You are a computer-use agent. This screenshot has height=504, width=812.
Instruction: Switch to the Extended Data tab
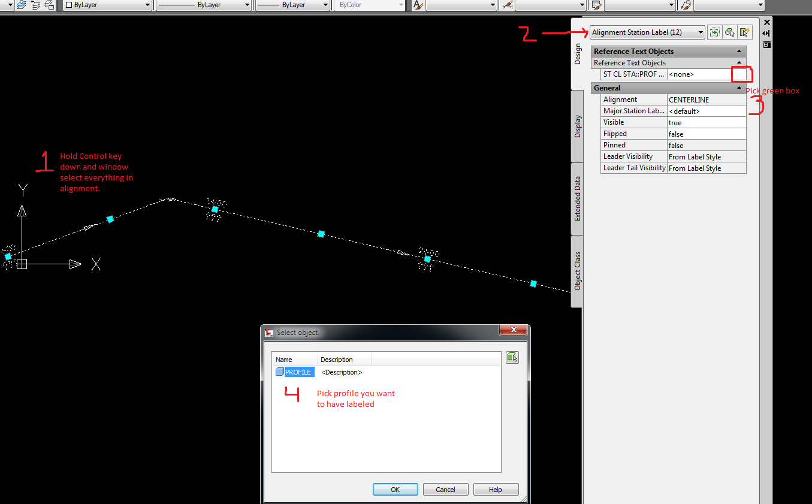(577, 199)
